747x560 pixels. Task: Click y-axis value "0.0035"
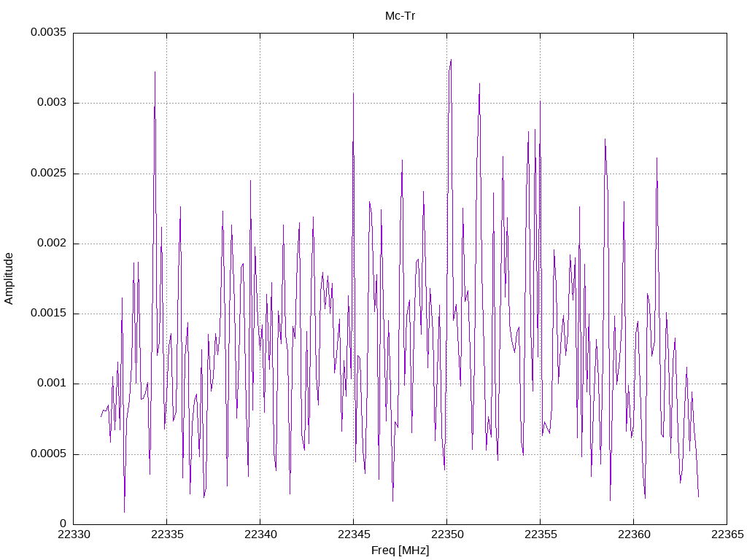(x=49, y=32)
